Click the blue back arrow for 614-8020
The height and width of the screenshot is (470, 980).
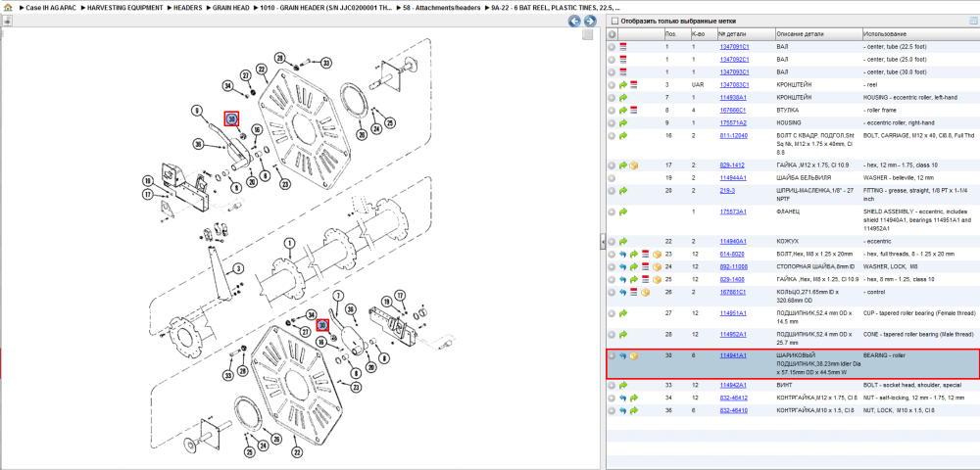[x=623, y=254]
